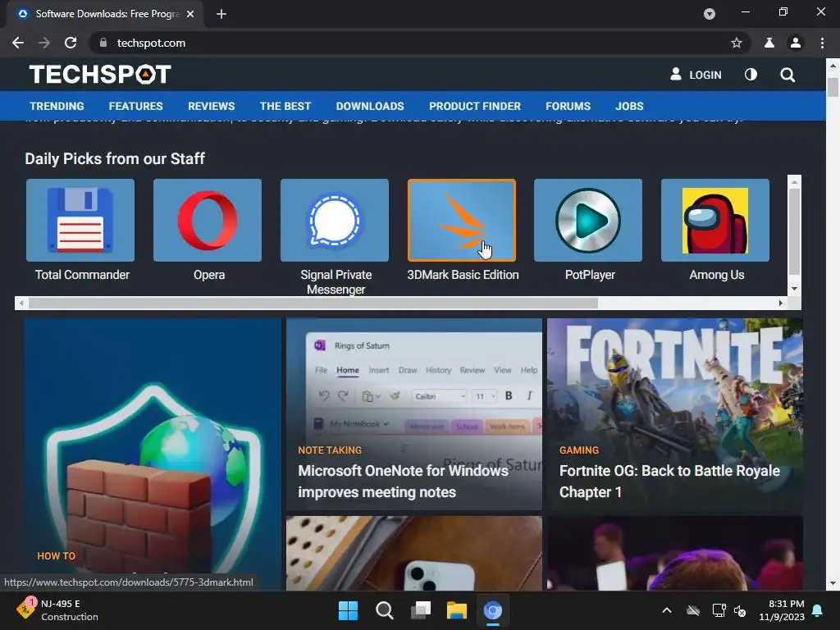Click the LOGIN user link
This screenshot has height=630, width=840.
click(696, 75)
